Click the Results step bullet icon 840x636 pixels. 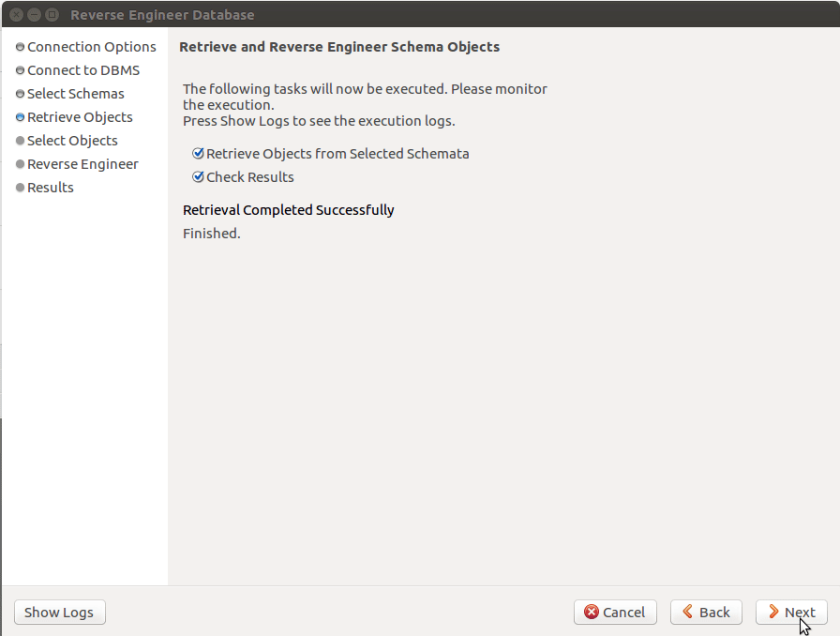[20, 188]
